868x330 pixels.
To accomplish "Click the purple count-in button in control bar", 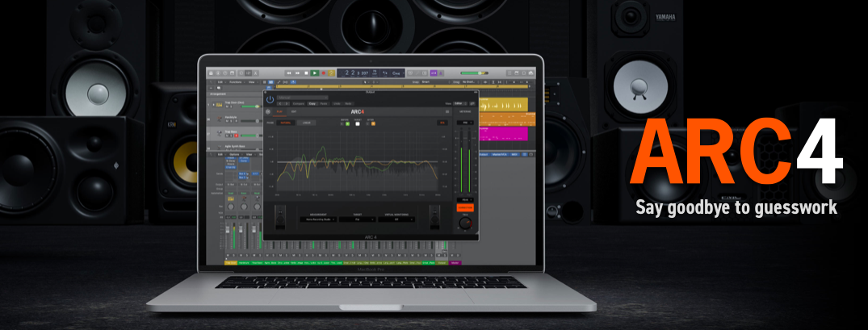I will tap(434, 73).
